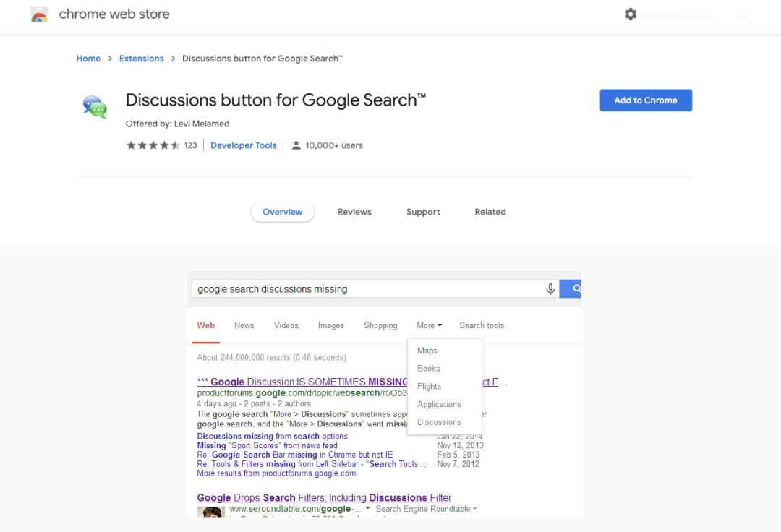Image resolution: width=781 pixels, height=532 pixels.
Task: Expand the More dropdown
Action: [x=430, y=325]
